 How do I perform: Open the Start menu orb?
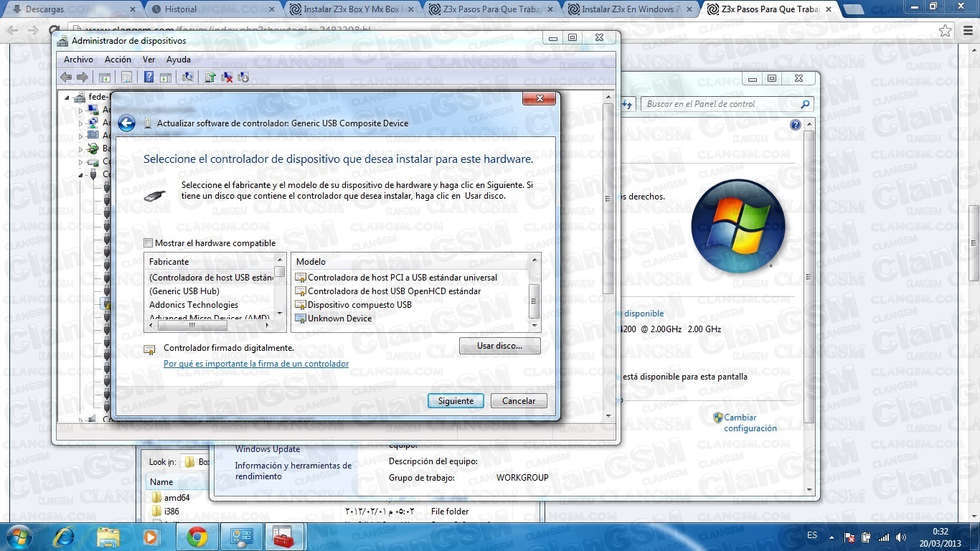point(19,537)
